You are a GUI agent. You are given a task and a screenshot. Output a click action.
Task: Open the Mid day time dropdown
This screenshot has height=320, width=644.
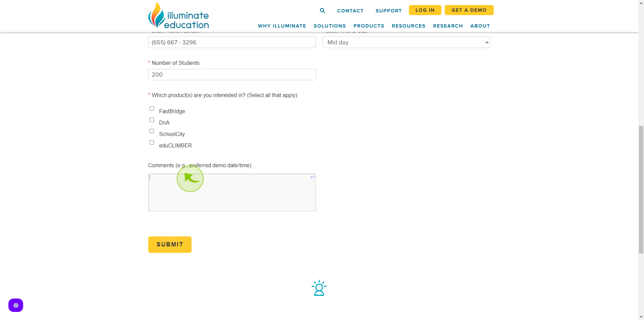(407, 42)
